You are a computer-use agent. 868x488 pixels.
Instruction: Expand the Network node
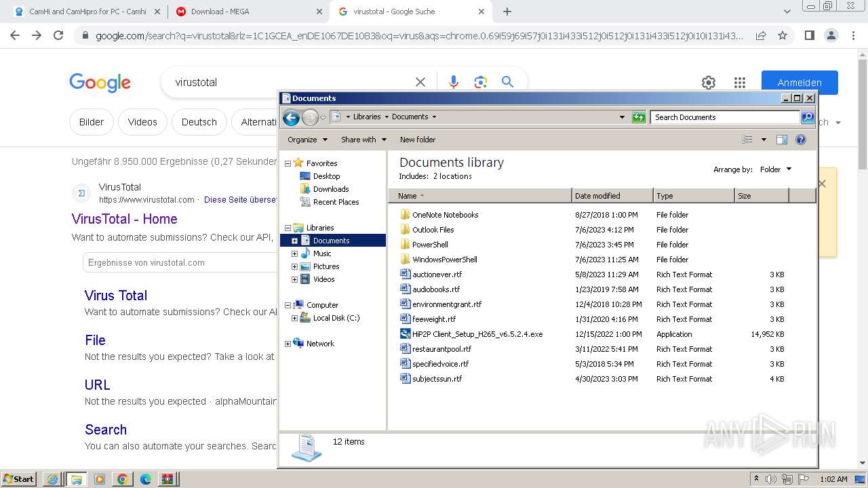click(x=288, y=344)
